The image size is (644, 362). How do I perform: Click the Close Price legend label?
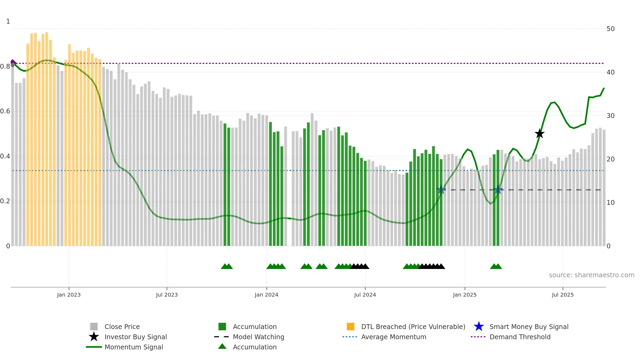click(122, 327)
